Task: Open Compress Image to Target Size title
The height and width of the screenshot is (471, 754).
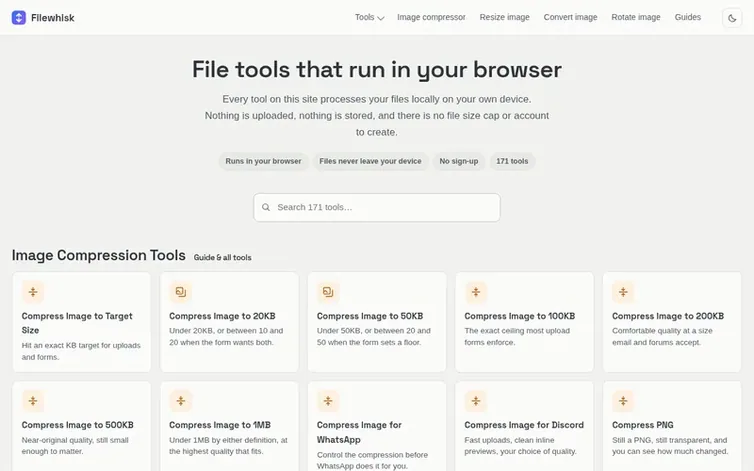Action: point(77,323)
